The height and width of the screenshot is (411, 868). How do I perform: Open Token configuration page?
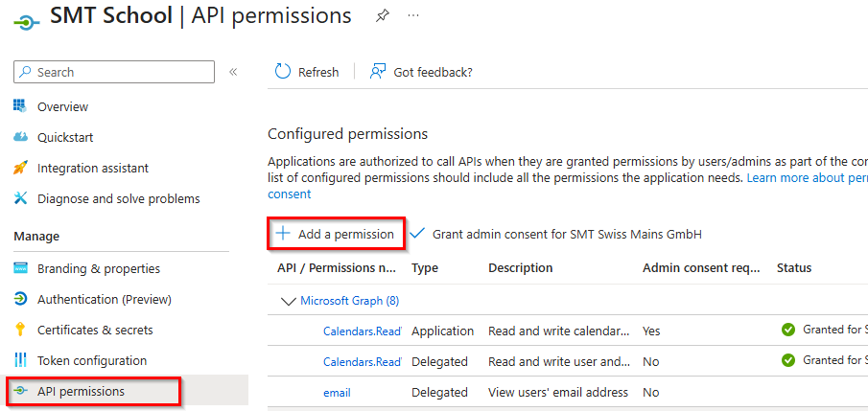(x=91, y=360)
